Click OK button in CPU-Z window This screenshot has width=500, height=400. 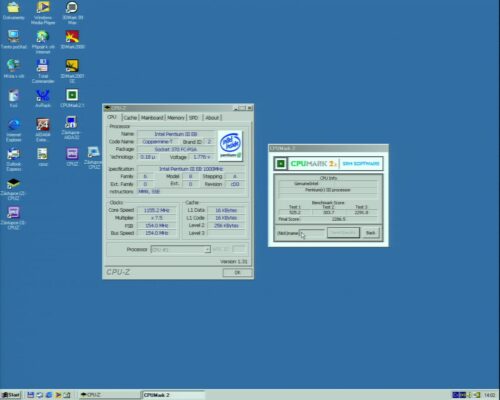coord(237,272)
